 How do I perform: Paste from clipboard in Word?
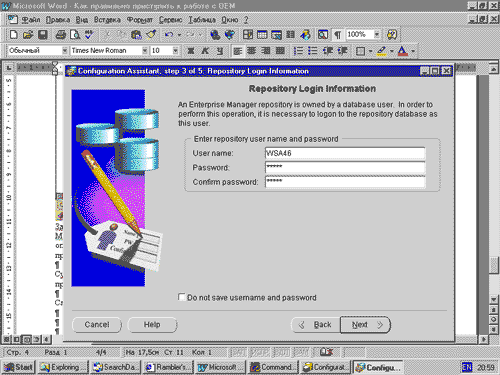[136, 35]
